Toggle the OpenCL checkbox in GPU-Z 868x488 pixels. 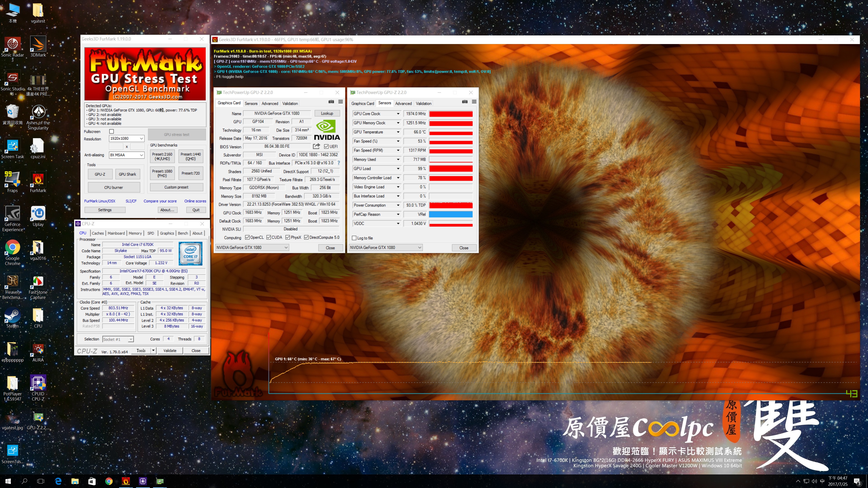click(x=247, y=237)
